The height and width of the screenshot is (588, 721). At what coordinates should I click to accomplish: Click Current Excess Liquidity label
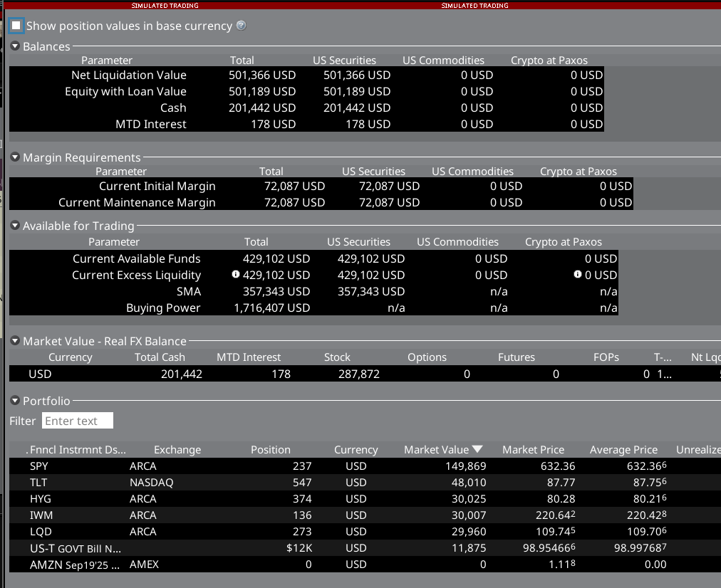(137, 275)
